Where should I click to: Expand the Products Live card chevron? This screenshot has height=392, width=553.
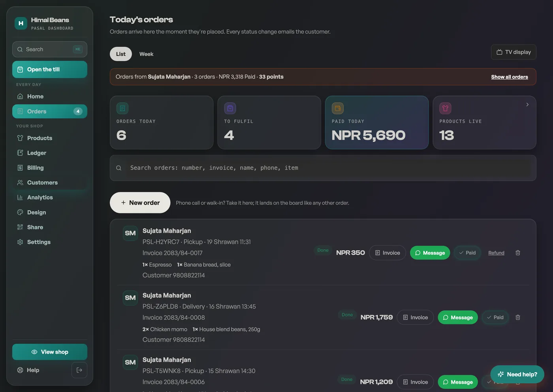tap(527, 104)
